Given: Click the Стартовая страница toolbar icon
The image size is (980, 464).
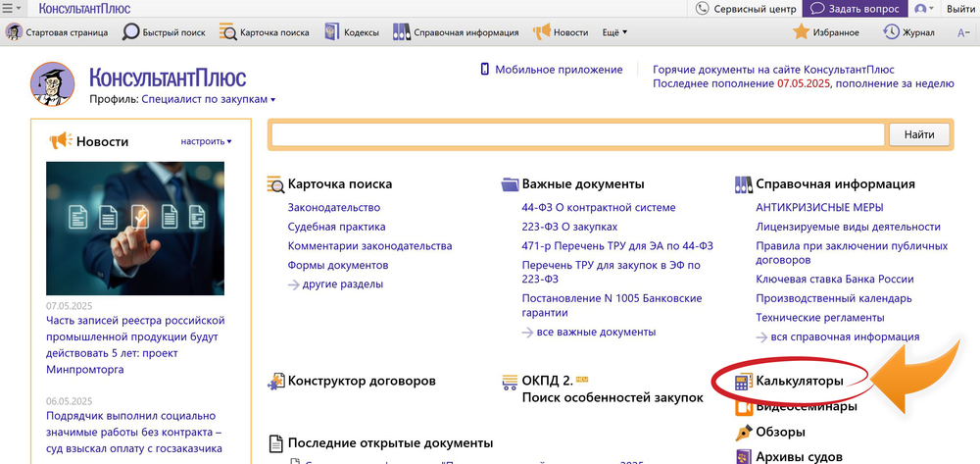Looking at the screenshot, I should 14,32.
